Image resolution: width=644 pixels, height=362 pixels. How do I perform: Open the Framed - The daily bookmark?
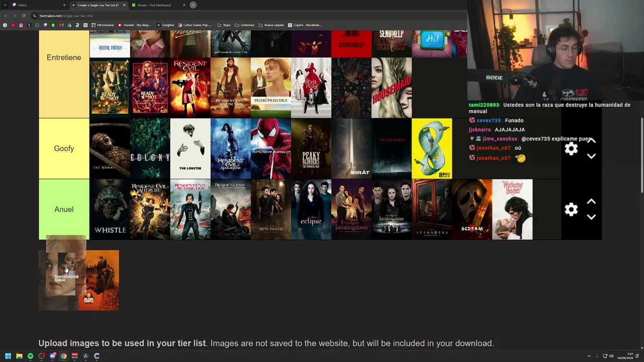click(134, 25)
